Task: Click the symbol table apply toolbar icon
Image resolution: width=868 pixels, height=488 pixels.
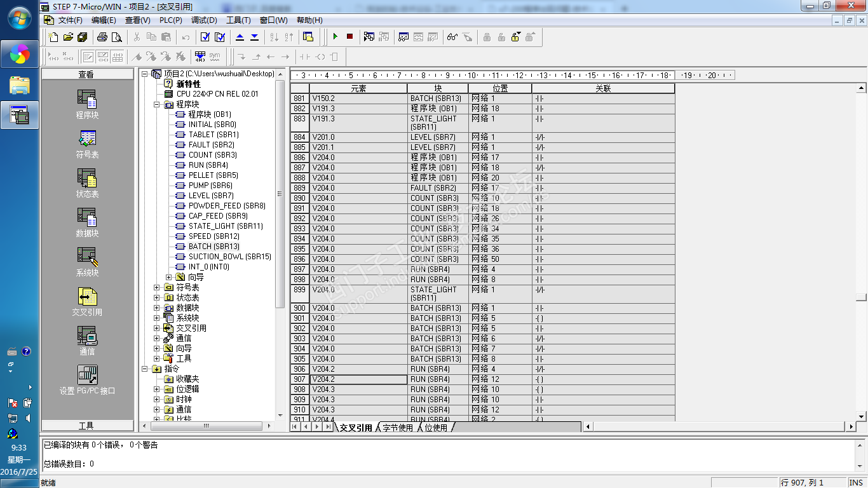Action: [x=200, y=57]
